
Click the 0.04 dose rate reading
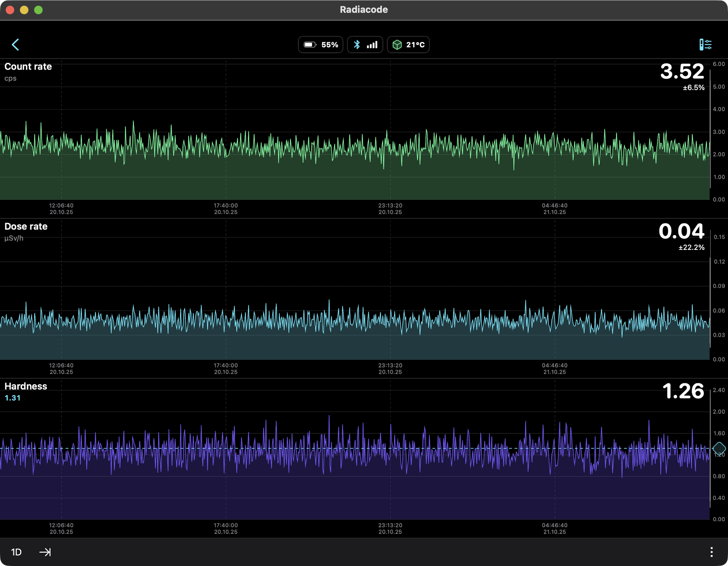coord(681,231)
